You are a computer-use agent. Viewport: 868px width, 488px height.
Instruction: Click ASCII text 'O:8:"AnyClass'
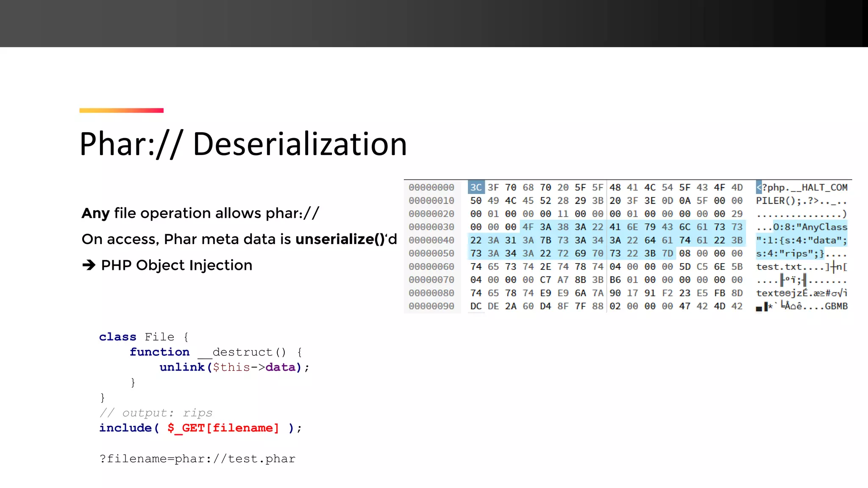810,227
